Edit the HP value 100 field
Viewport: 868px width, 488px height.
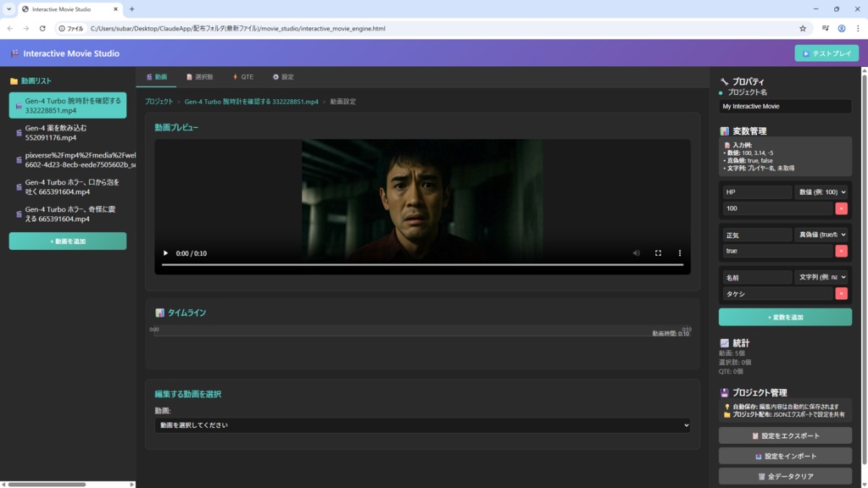(x=778, y=208)
